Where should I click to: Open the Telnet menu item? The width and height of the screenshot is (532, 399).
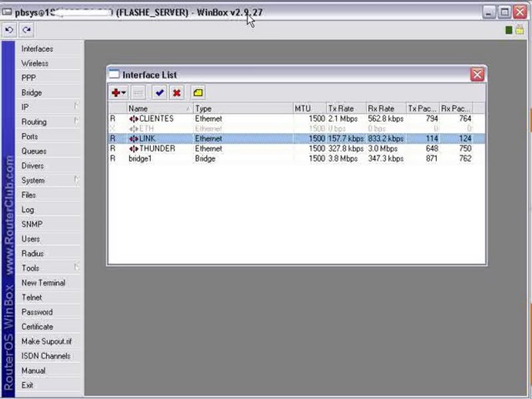[x=48, y=297]
